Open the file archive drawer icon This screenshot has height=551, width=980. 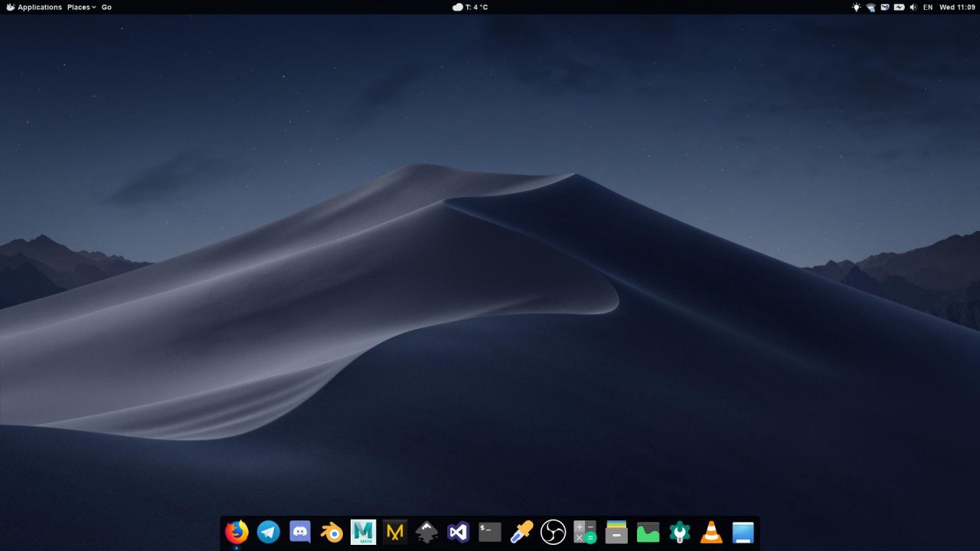click(x=616, y=531)
